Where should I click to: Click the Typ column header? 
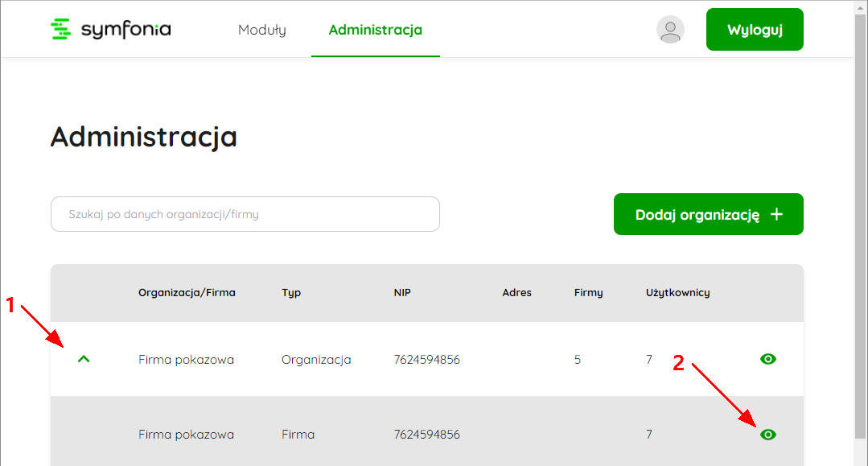pos(291,293)
